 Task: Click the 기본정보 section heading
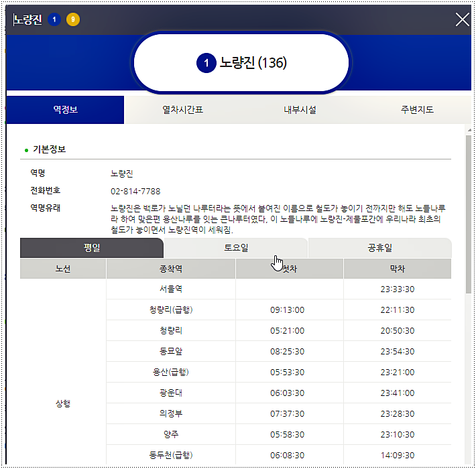tap(49, 149)
